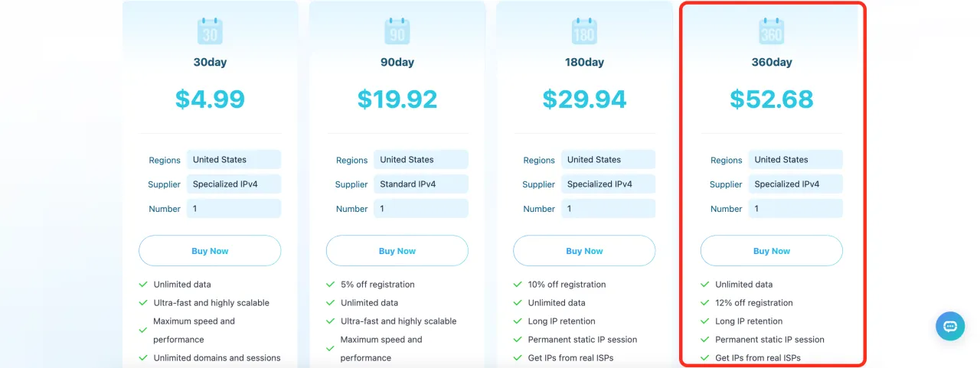This screenshot has width=980, height=368.
Task: Expand Supplier dropdown in 180day plan
Action: click(x=608, y=184)
